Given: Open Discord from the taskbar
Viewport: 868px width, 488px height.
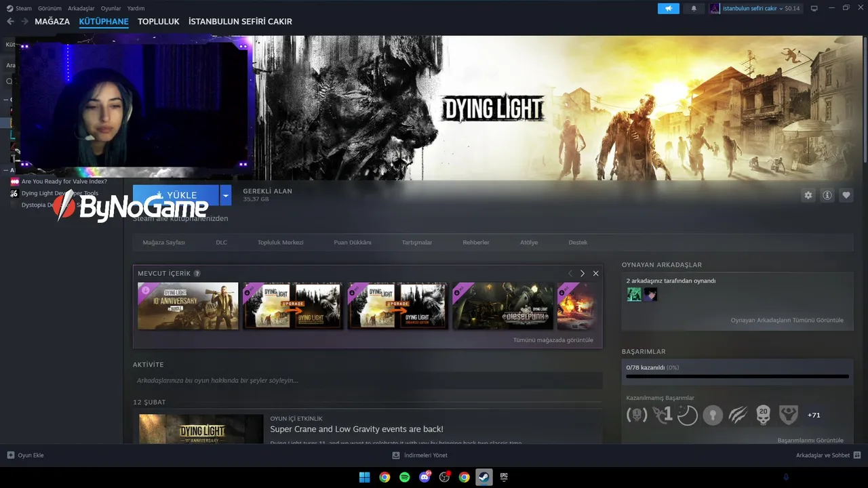Looking at the screenshot, I should (425, 477).
